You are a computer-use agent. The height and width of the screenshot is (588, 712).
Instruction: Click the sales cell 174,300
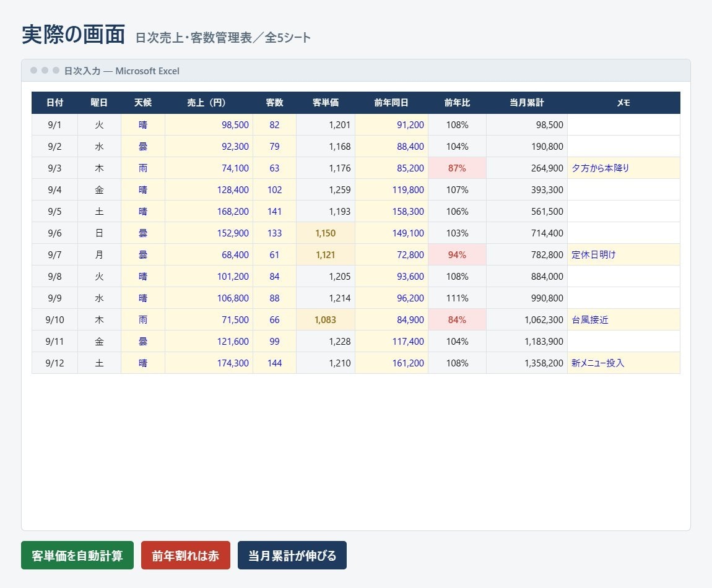point(209,363)
